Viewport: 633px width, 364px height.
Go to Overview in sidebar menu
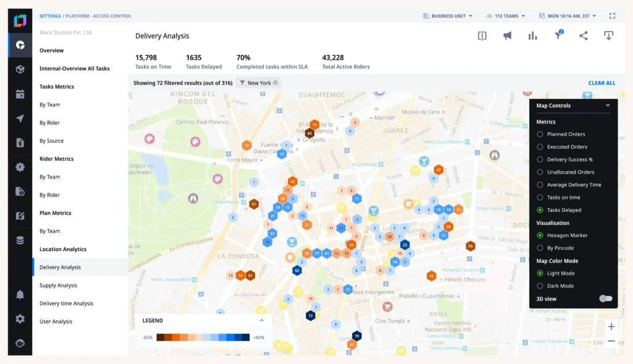[x=52, y=51]
